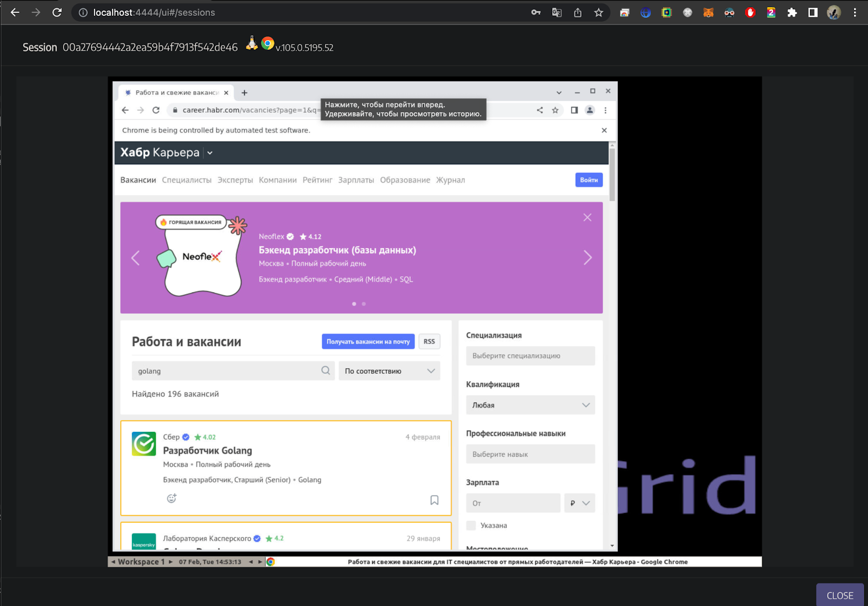Screen dimensions: 868x606
Task: Switch to the Зарплаты navigation tab
Action: point(356,180)
